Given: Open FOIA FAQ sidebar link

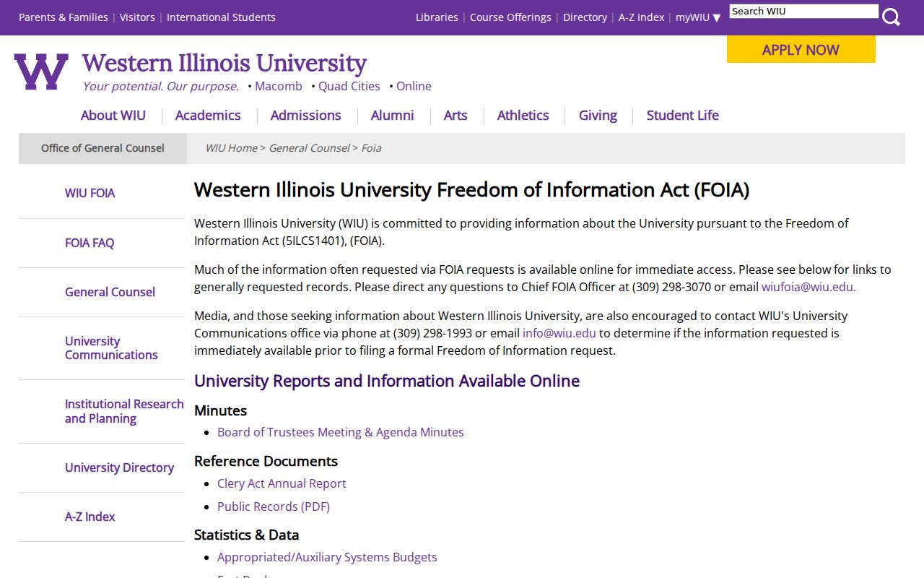Looking at the screenshot, I should click(x=90, y=243).
